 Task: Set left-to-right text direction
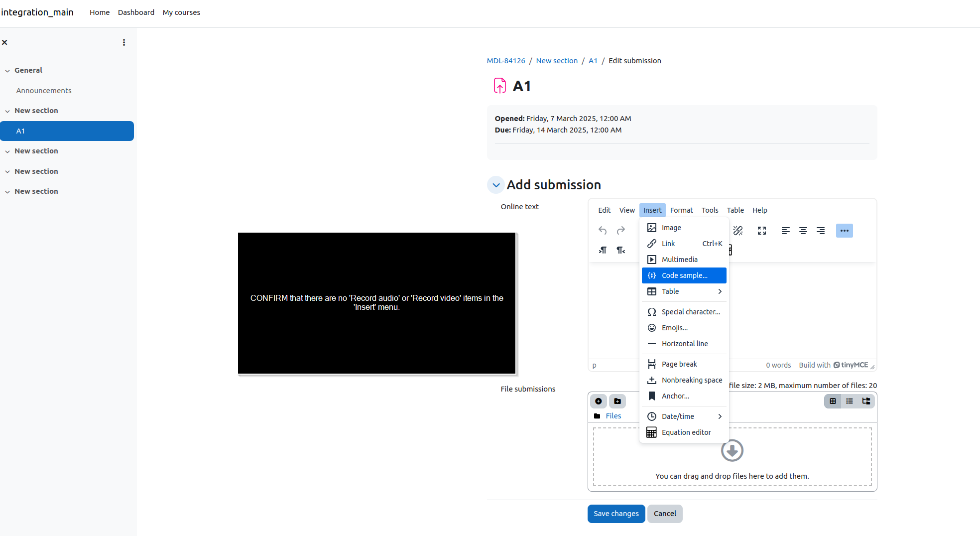point(603,250)
